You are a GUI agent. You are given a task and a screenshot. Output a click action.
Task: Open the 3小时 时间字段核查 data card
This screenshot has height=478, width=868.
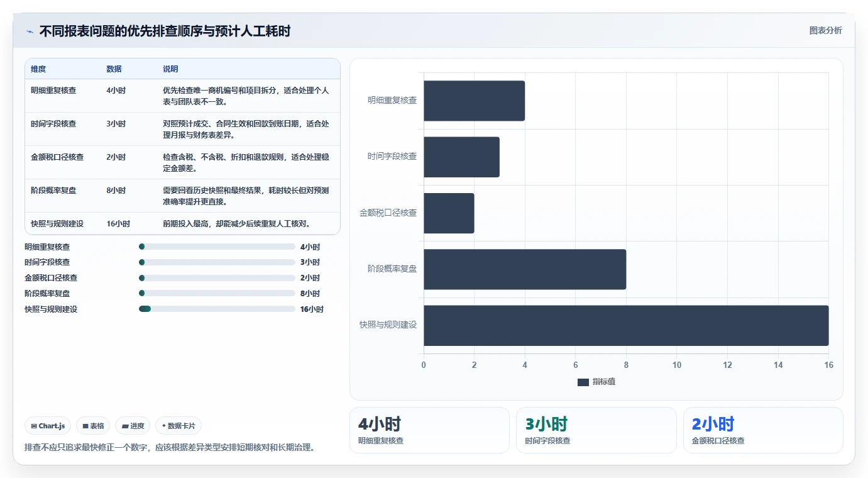click(596, 430)
